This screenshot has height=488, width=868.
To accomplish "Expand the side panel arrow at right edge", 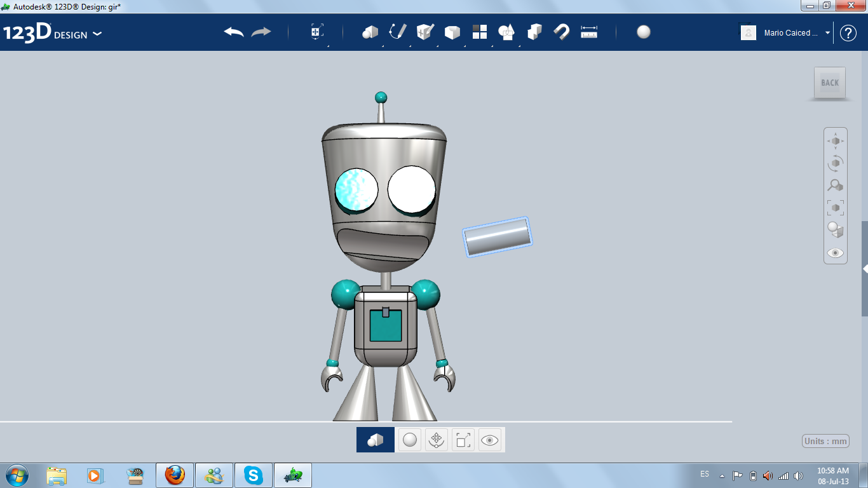I will pyautogui.click(x=865, y=269).
